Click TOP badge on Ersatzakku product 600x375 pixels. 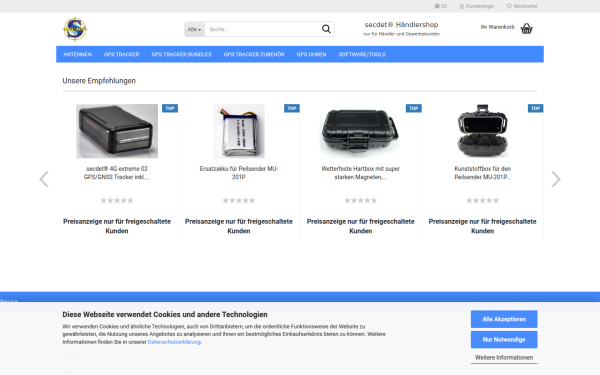(292, 108)
